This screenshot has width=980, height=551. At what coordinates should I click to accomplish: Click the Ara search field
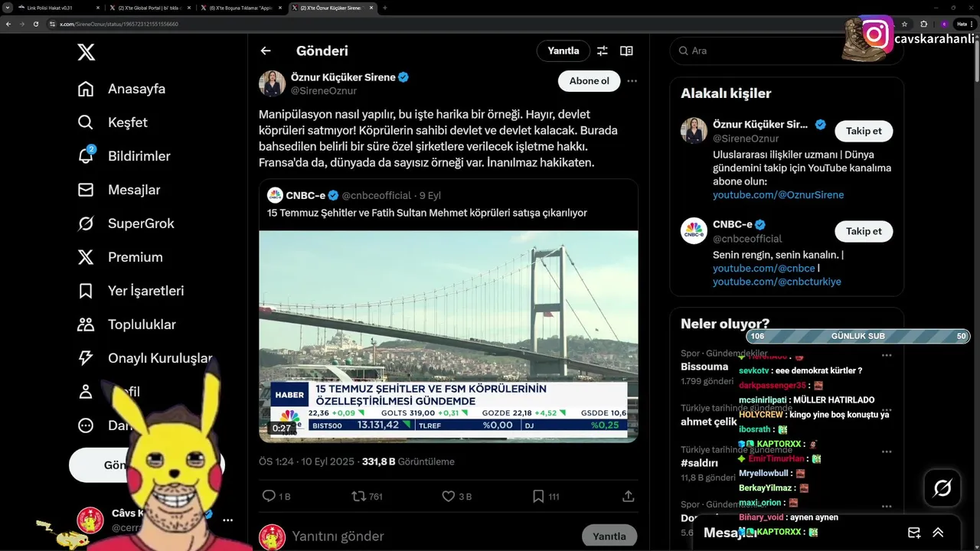(786, 51)
